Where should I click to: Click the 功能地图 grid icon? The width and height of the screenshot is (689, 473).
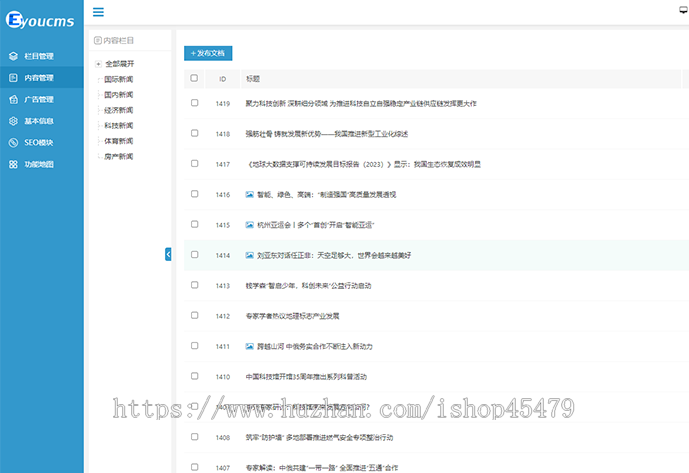(x=13, y=164)
